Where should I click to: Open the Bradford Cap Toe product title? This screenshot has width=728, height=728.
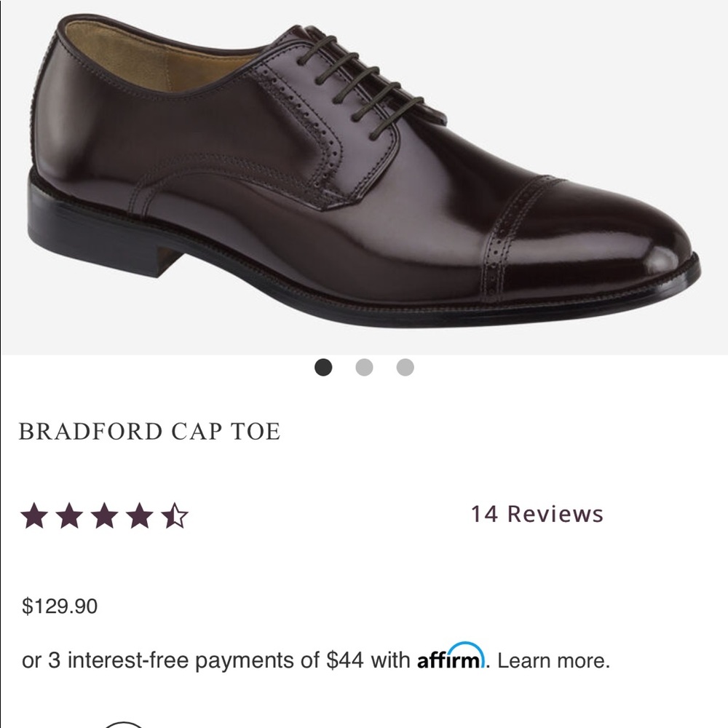149,430
